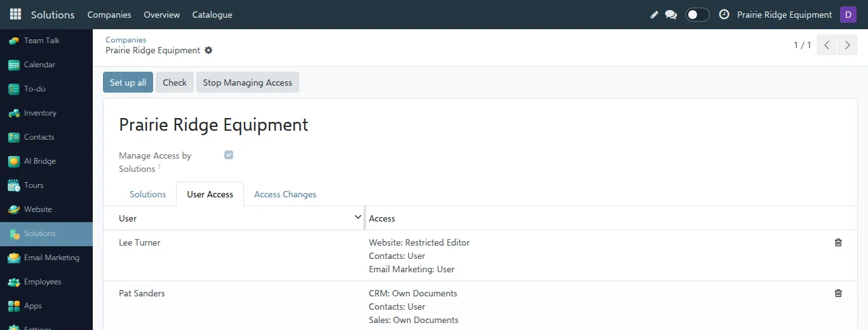Open the activities clock icon

tap(724, 14)
